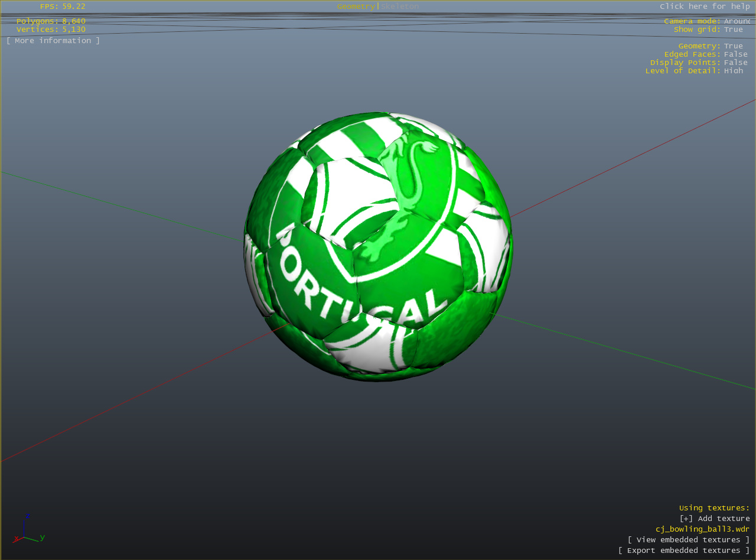Toggle the Show grid option

(708, 30)
